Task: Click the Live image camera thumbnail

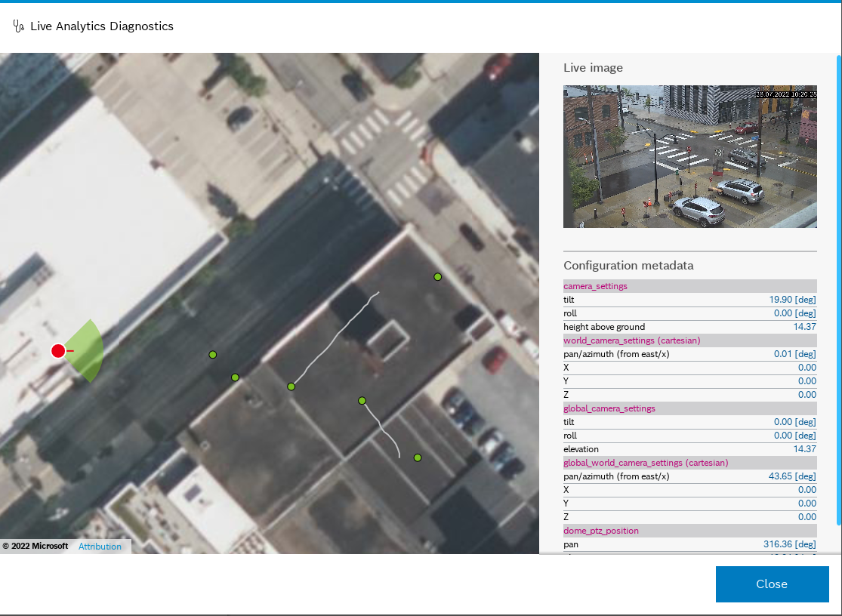Action: [x=689, y=156]
